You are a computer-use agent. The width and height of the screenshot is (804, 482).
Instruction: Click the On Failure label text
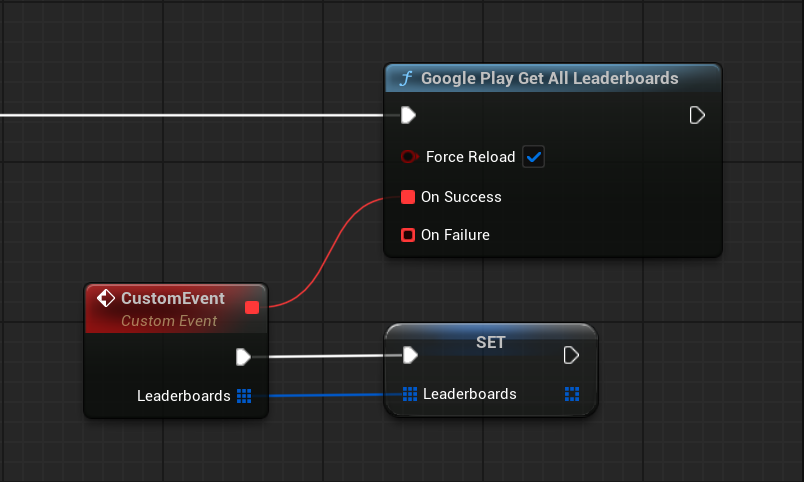click(455, 235)
